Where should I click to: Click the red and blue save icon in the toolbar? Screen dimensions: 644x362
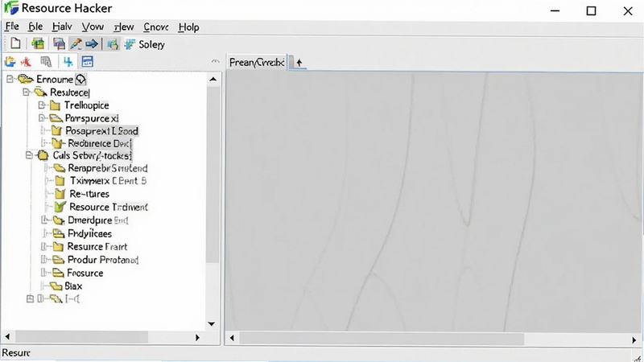[x=59, y=43]
